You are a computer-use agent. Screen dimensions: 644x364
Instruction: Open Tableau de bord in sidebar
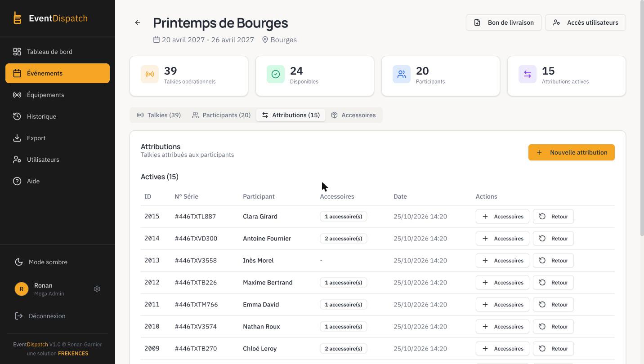coord(58,52)
